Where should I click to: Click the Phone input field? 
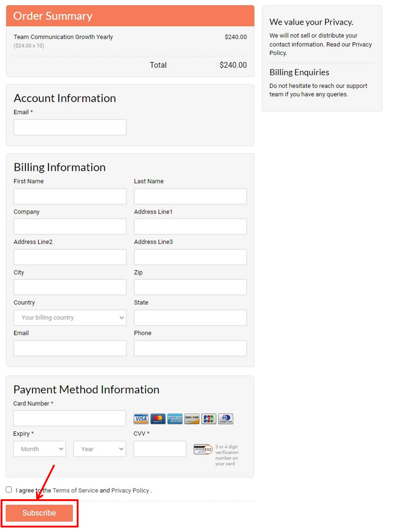(x=190, y=348)
